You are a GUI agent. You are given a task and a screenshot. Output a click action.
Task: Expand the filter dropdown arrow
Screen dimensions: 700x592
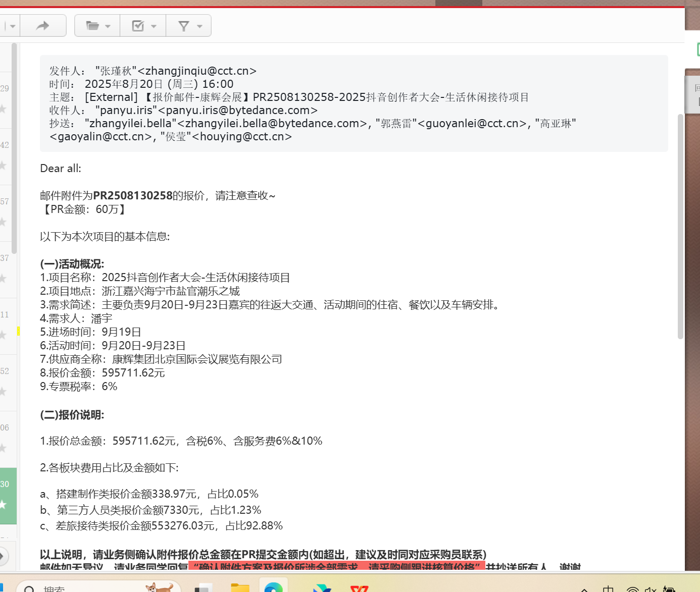(x=199, y=26)
